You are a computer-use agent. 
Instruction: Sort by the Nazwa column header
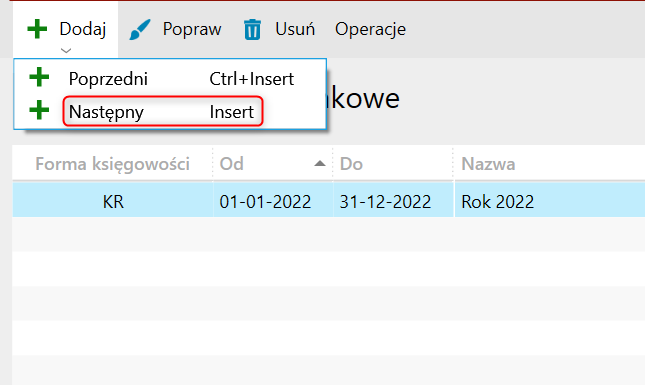pos(549,164)
